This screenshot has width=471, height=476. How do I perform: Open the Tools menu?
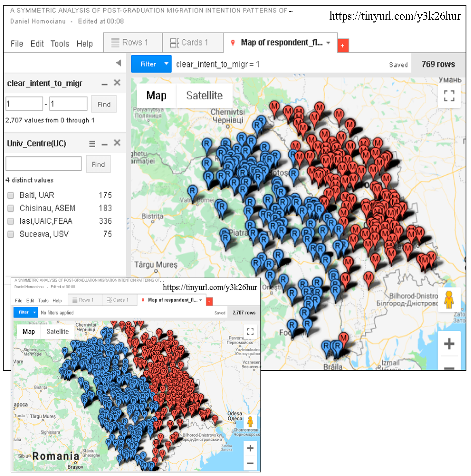coord(60,44)
